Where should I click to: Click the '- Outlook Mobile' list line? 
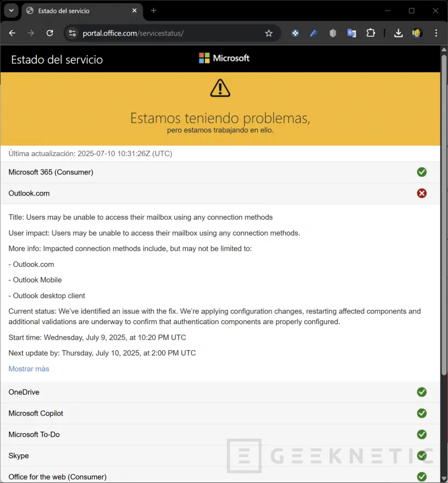(35, 280)
